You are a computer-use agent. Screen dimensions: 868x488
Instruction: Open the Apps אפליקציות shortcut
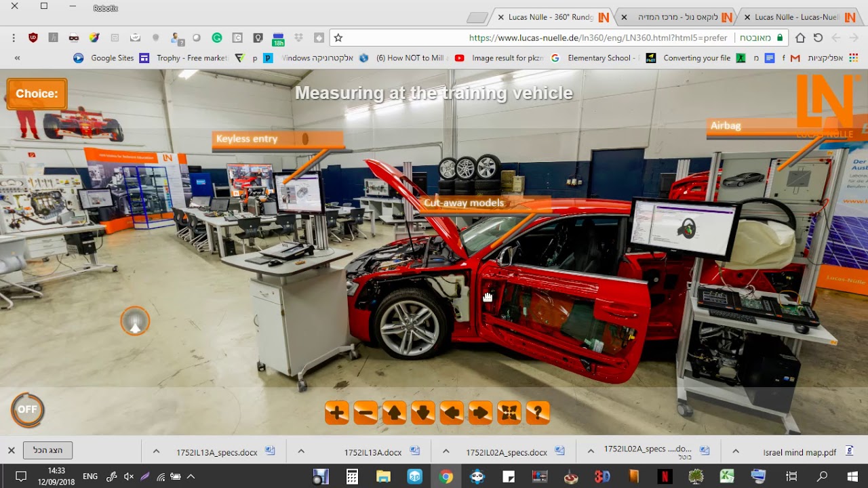pos(832,58)
